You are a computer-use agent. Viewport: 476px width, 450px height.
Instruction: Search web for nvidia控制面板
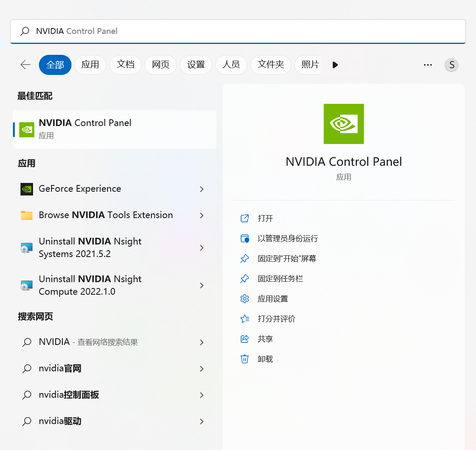tap(69, 395)
